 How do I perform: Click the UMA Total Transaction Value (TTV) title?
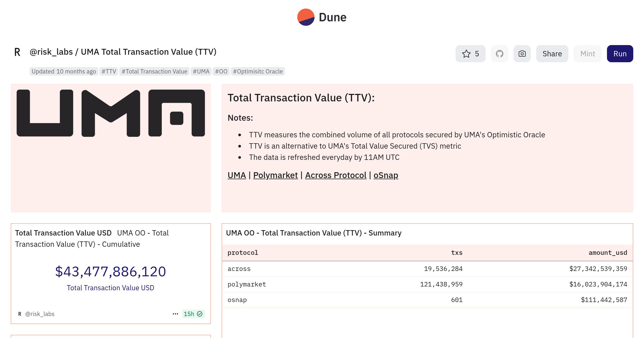[149, 52]
